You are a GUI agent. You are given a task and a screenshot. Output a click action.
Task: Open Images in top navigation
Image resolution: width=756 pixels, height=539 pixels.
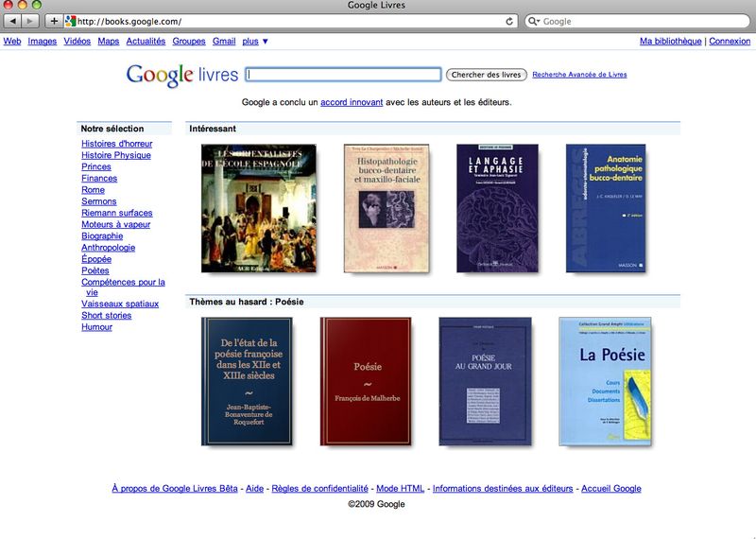click(x=43, y=42)
